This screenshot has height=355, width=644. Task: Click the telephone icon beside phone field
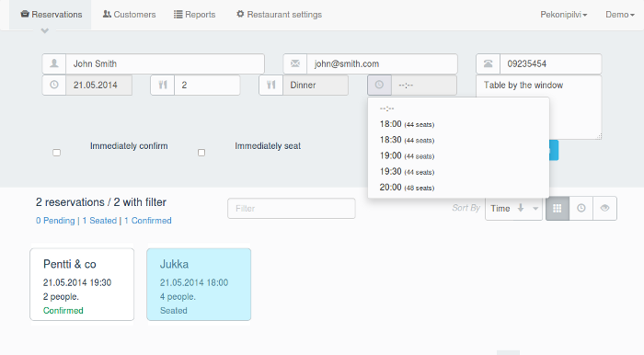tap(488, 63)
